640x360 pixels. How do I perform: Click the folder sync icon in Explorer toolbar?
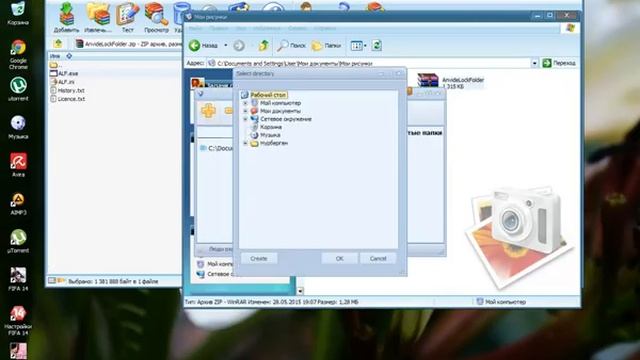point(377,46)
